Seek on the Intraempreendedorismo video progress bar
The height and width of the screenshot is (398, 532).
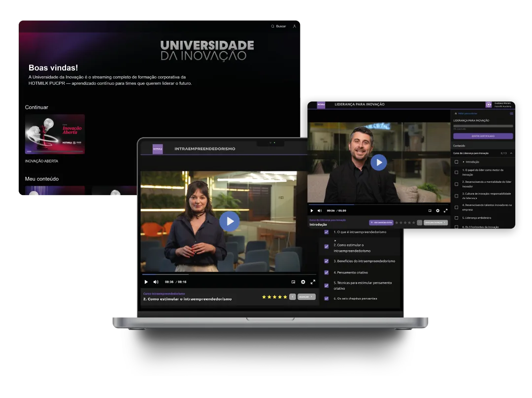[x=229, y=274]
